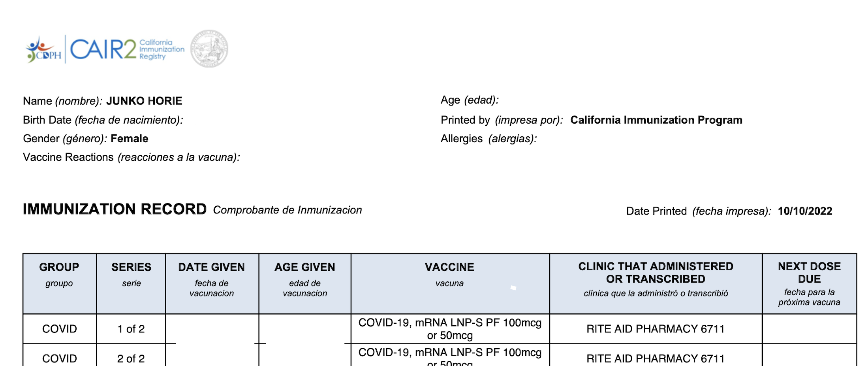The width and height of the screenshot is (868, 366).
Task: Click California Immunization Program text
Action: (656, 120)
